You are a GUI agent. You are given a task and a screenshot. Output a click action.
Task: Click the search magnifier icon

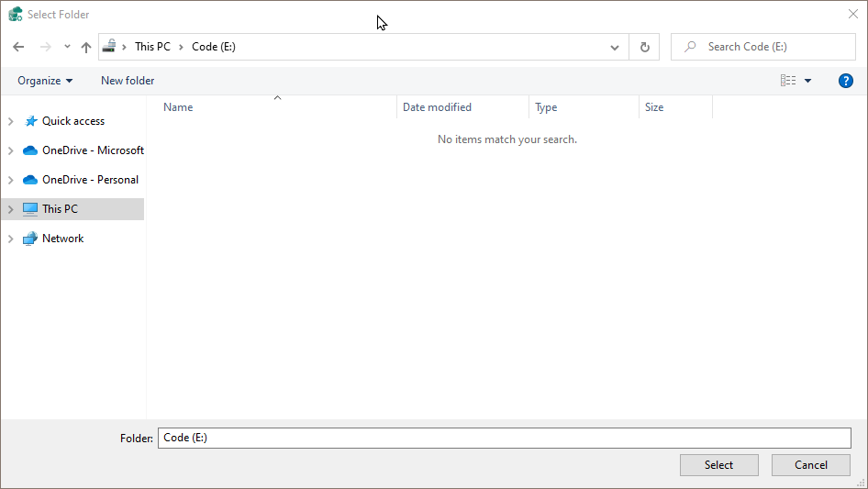[x=690, y=47]
